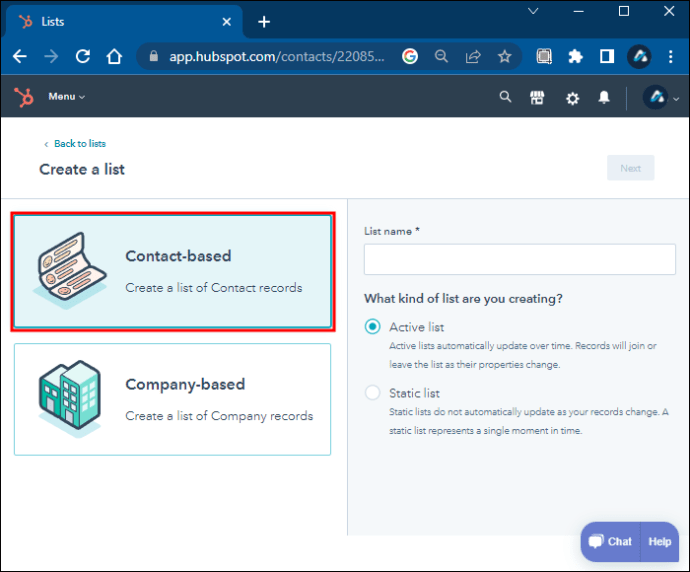
Task: Click the contact cards illustration
Action: pos(70,270)
